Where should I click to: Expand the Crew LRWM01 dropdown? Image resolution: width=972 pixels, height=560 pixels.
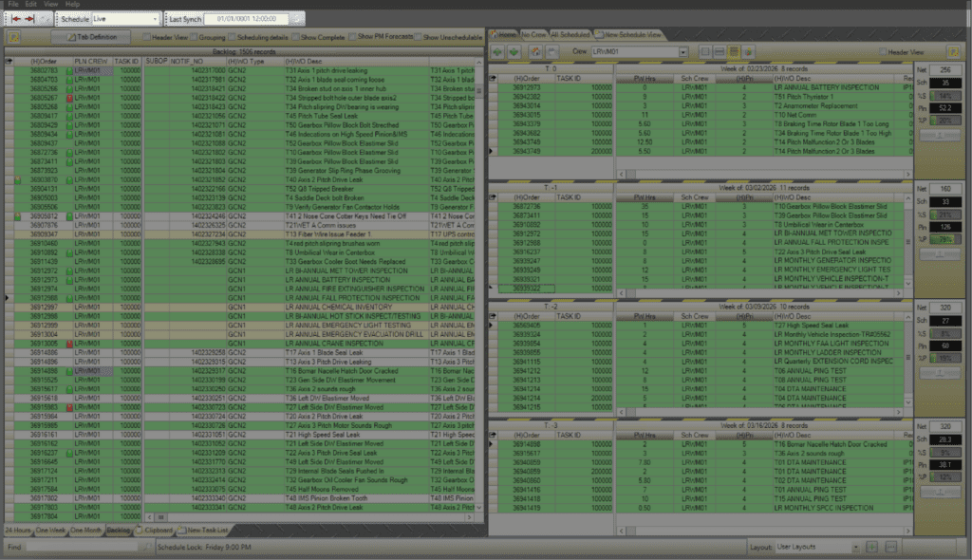click(x=682, y=51)
